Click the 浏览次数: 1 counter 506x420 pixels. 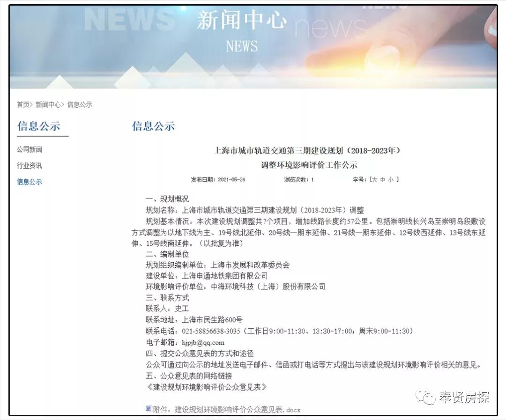299,180
